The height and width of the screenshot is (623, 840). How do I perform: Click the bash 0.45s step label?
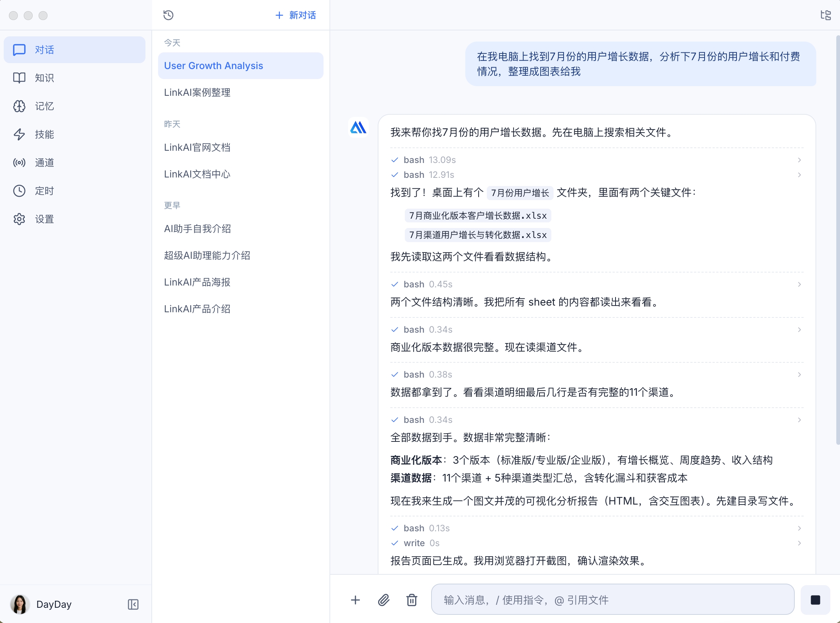(x=428, y=284)
